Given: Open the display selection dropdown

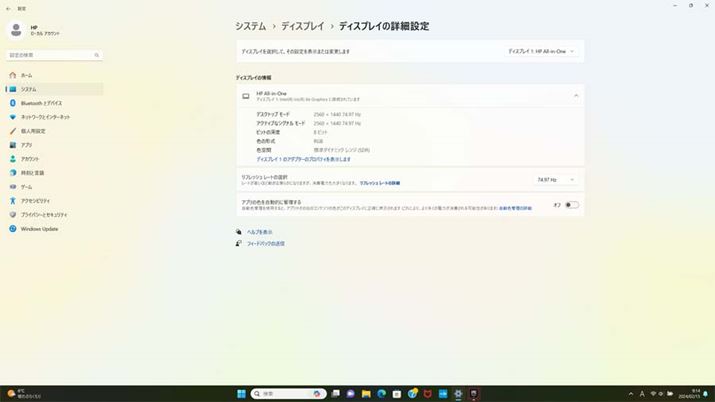Looking at the screenshot, I should click(541, 51).
